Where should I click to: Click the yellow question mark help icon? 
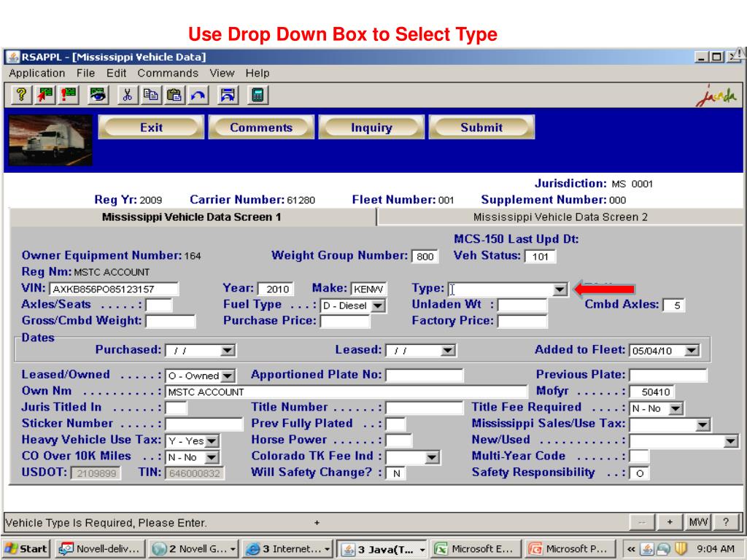(x=20, y=96)
